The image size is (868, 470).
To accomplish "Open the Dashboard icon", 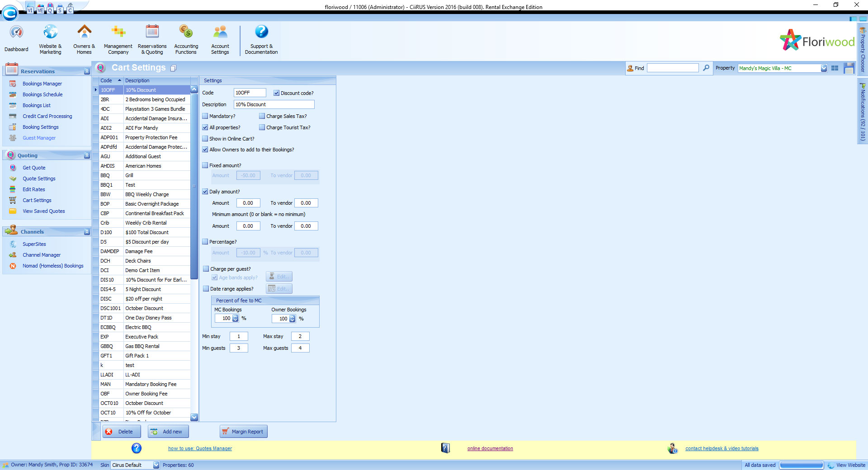I will coord(16,33).
